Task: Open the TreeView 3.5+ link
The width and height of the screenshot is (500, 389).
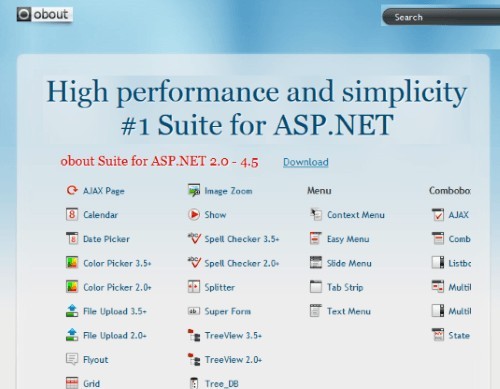Action: [233, 335]
